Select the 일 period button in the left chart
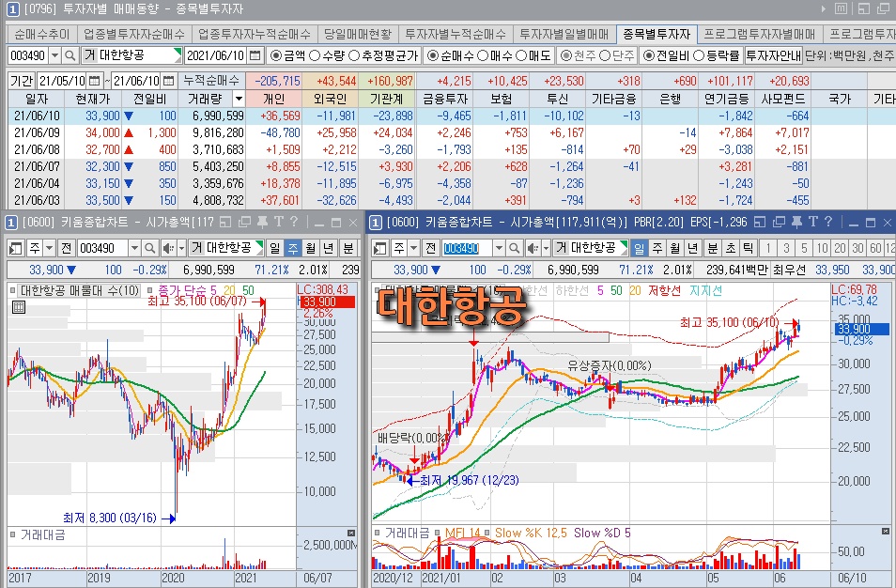896x588 pixels. pos(275,248)
